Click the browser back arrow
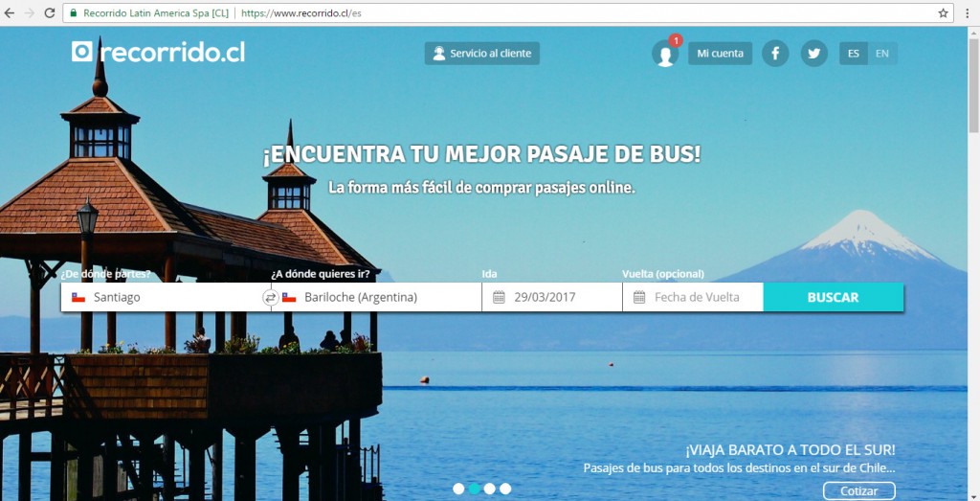The image size is (980, 501). [x=9, y=12]
